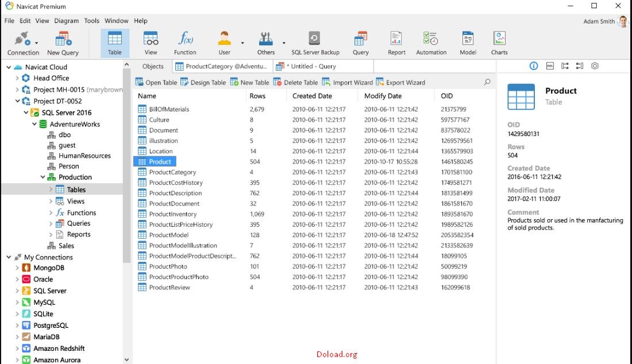Open the User management icon
632x364 pixels.
tap(225, 43)
